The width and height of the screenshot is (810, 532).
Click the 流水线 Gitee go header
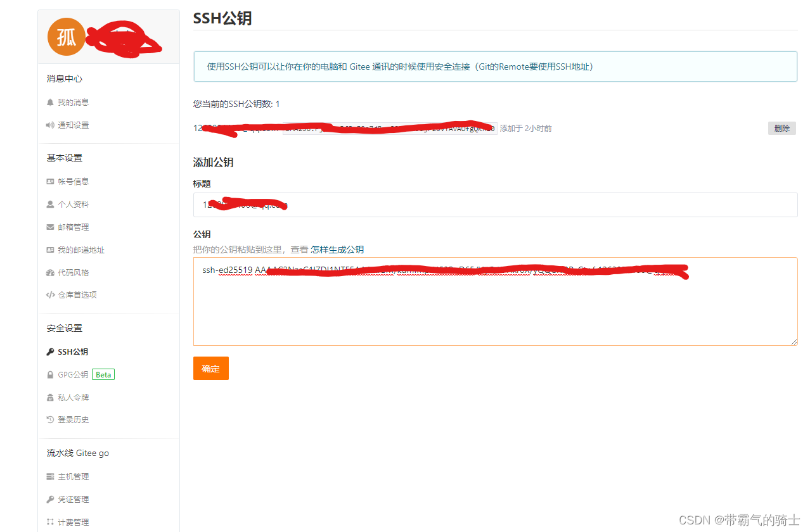(78, 453)
